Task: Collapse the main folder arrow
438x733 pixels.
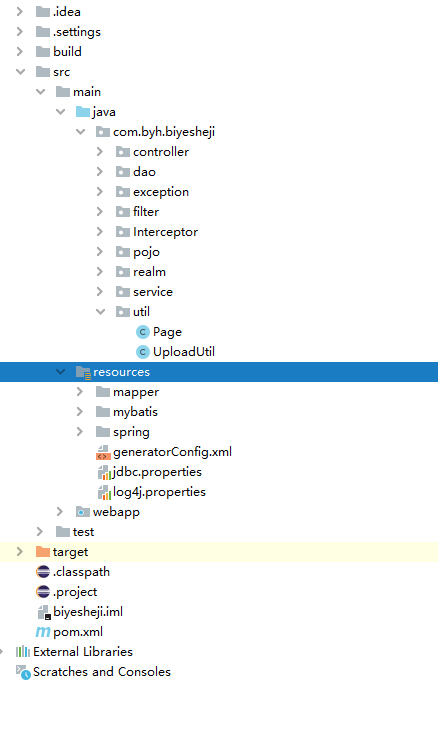Action: 40,92
